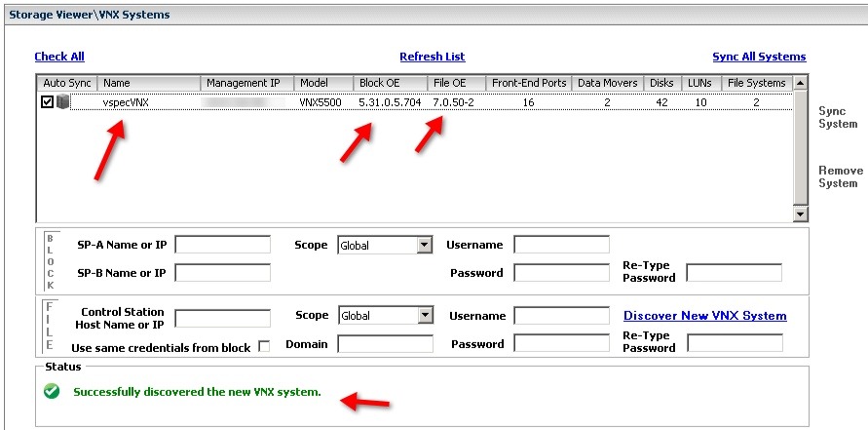
Task: Click the vspecVNX storage array icon
Action: click(x=63, y=102)
